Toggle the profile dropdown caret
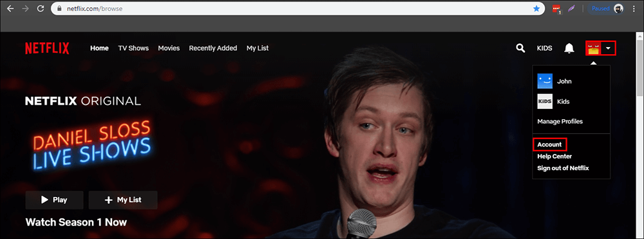644x239 pixels. click(x=609, y=48)
